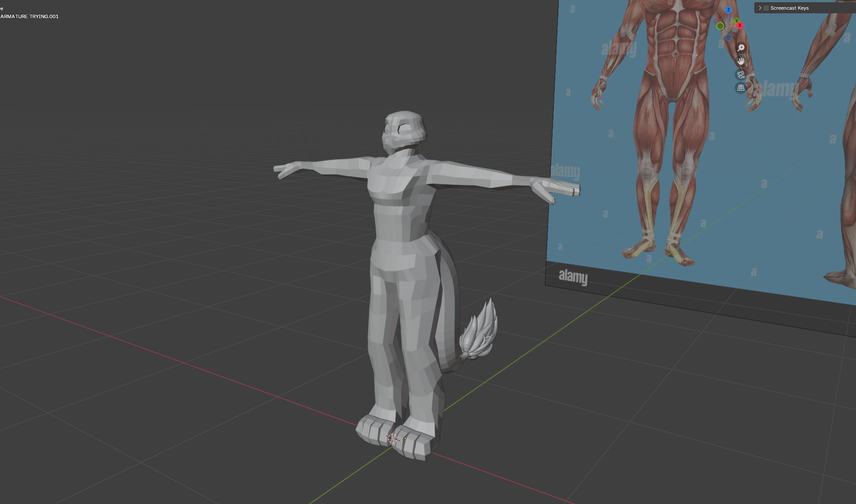Click the faint red negative-X ball on the gizmo
This screenshot has height=504, width=856.
[716, 21]
